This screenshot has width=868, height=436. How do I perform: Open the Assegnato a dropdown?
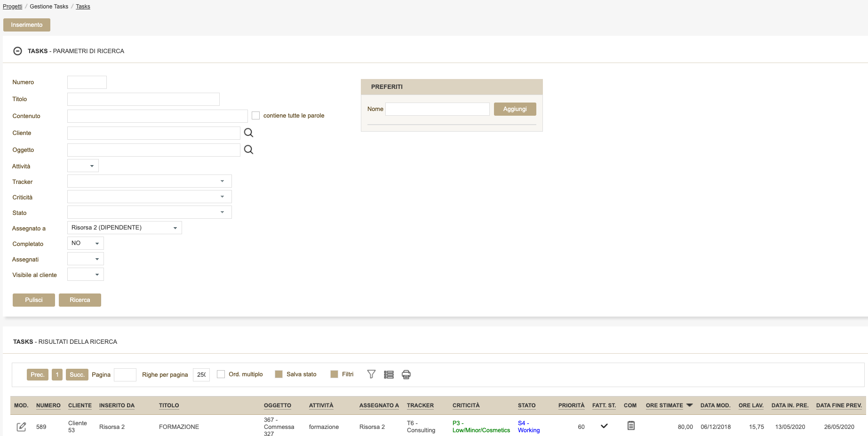pos(124,228)
